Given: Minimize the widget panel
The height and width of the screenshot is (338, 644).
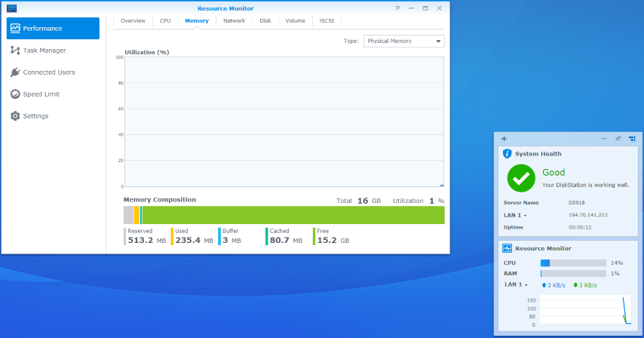Looking at the screenshot, I should pyautogui.click(x=604, y=139).
